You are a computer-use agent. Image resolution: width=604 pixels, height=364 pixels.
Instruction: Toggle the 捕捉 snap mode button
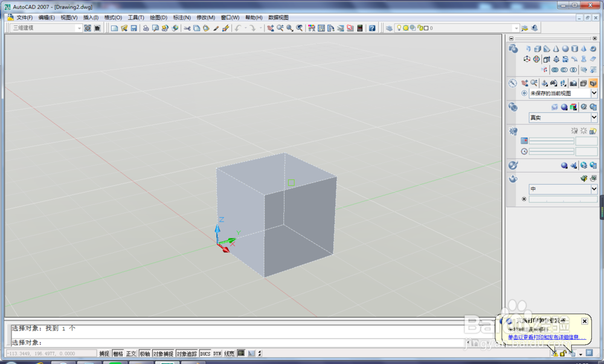(104, 353)
